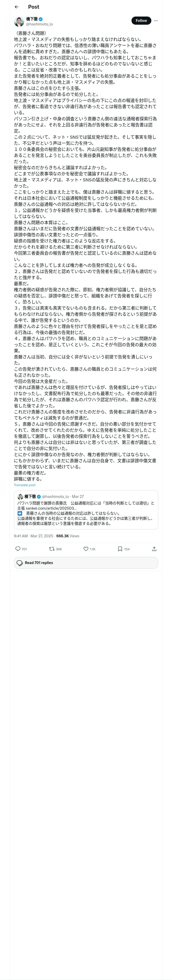Click the Translate post link
Image resolution: width=172 pixels, height=980 pixels.
click(25, 485)
